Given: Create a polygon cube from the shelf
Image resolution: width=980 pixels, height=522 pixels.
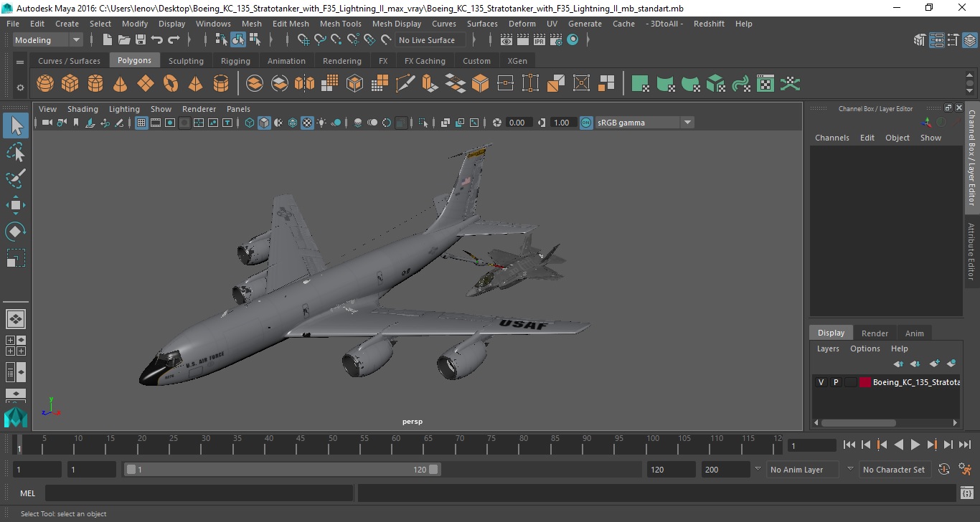Looking at the screenshot, I should (70, 84).
